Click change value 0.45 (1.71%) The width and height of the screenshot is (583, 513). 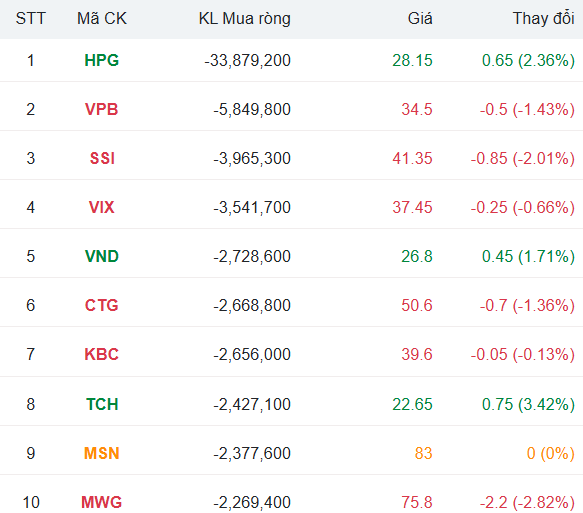click(x=528, y=256)
